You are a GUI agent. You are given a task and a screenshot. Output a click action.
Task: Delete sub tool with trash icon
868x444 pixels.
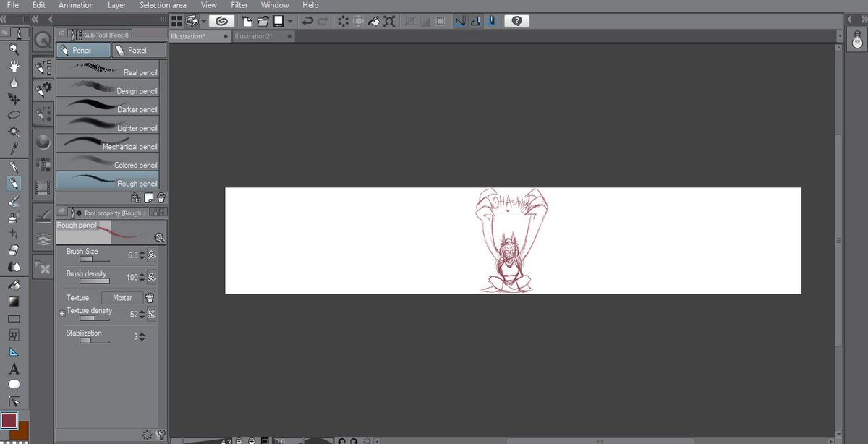[161, 197]
